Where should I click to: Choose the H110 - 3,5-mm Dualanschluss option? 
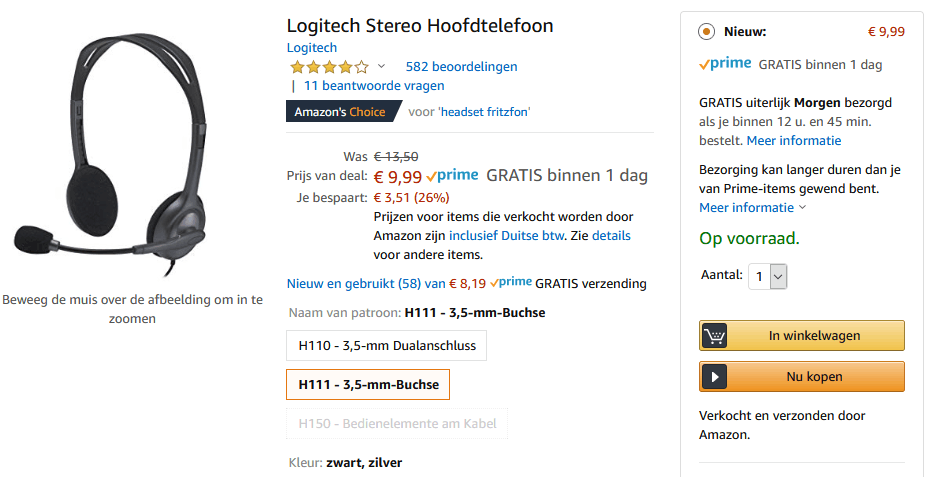[x=386, y=346]
